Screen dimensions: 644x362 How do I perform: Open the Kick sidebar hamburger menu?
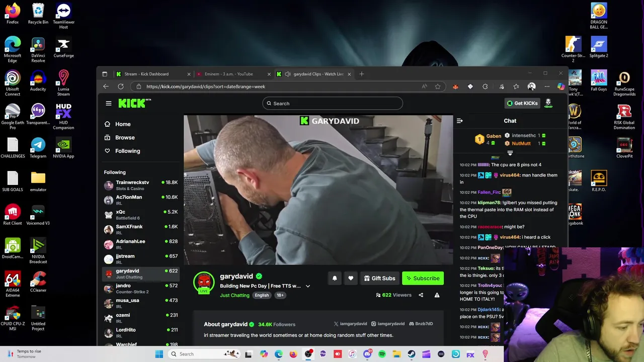(109, 104)
